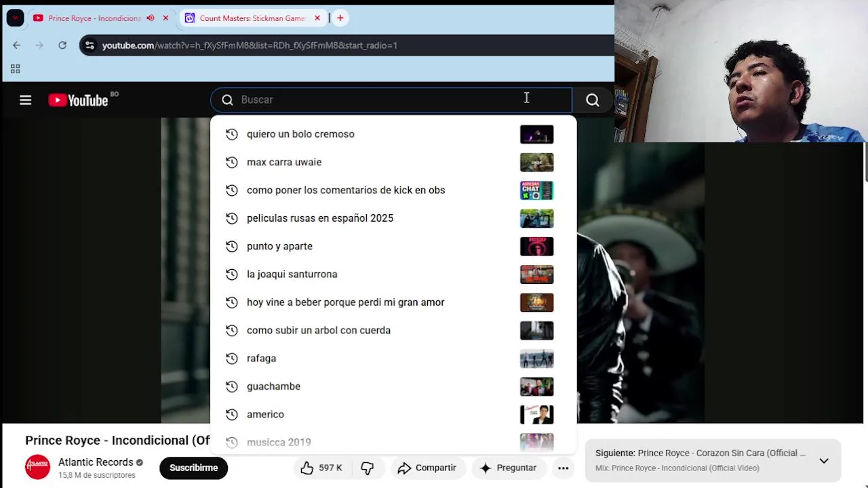Open the Atlantic Records channel avatar
This screenshot has height=488, width=868.
tap(37, 468)
